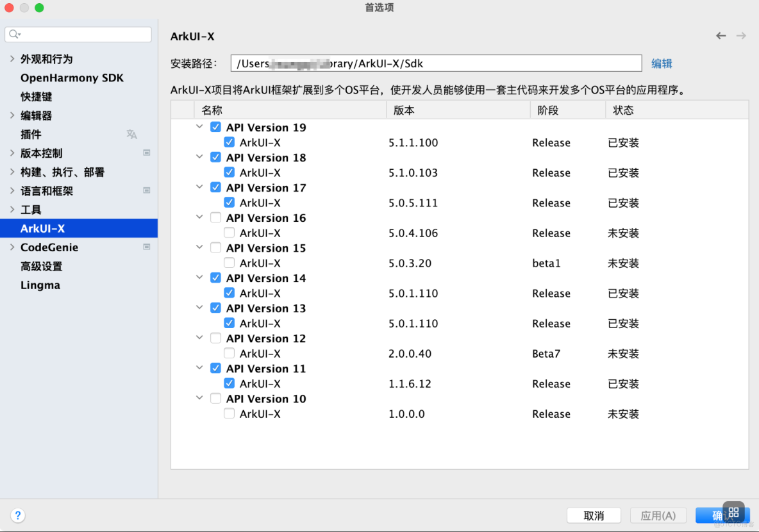Image resolution: width=759 pixels, height=532 pixels.
Task: Click the back arrow above the settings panel
Action: click(x=721, y=36)
